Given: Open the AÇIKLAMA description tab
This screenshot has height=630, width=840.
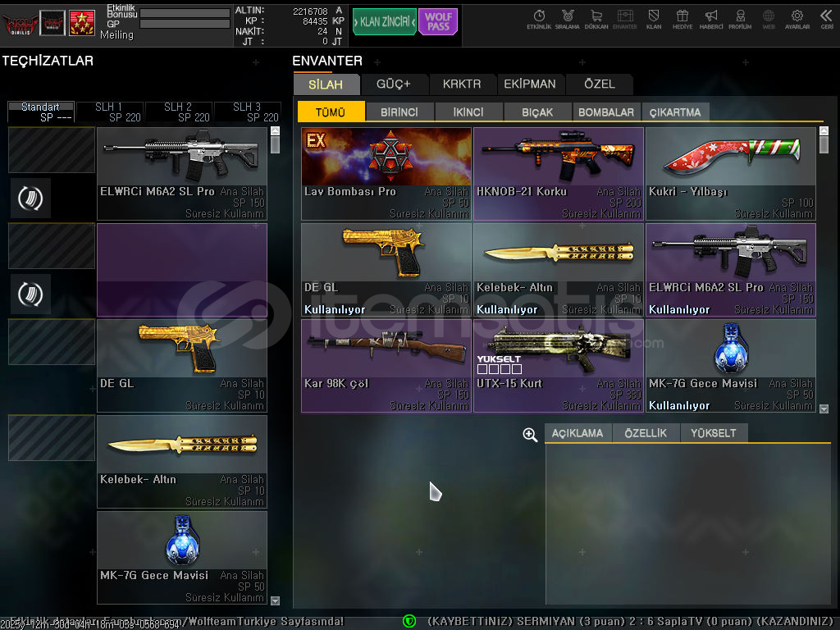Looking at the screenshot, I should click(x=577, y=433).
